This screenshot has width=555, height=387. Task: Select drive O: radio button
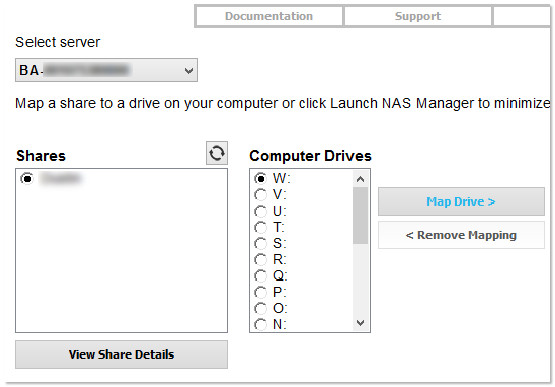coord(261,309)
